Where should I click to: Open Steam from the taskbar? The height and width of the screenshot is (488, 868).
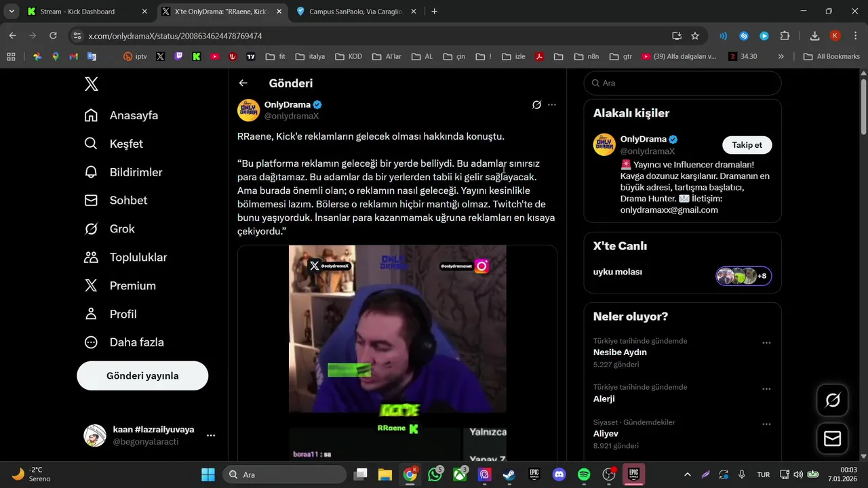point(509,474)
